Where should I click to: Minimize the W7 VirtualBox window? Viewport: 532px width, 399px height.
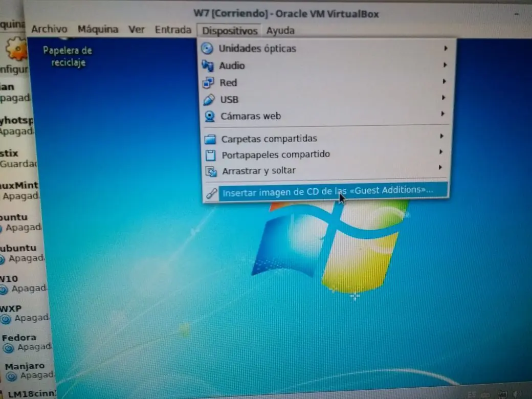[x=516, y=14]
